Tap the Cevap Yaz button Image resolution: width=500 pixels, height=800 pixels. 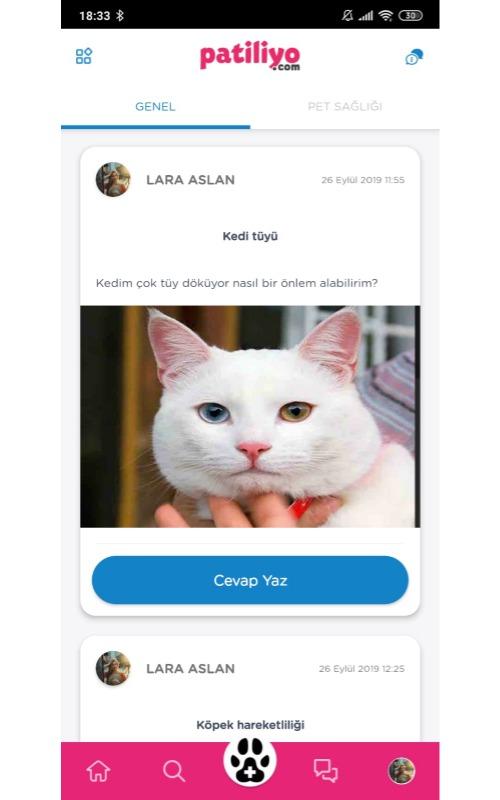pyautogui.click(x=250, y=580)
